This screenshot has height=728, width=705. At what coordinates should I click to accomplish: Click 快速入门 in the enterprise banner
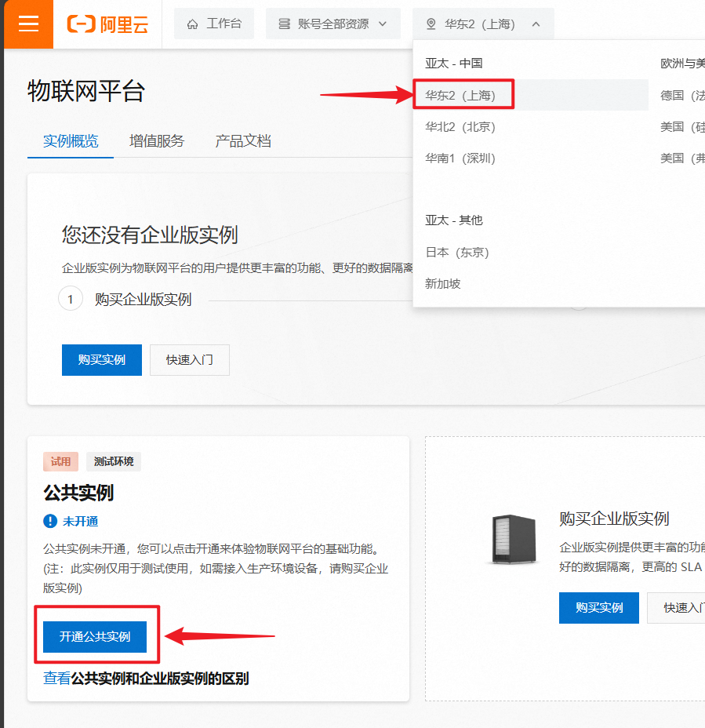point(189,360)
